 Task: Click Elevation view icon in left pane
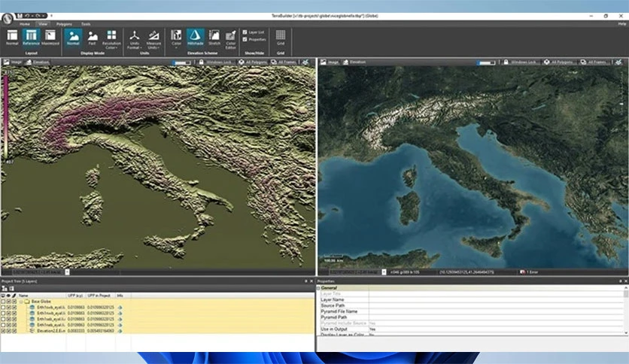[29, 62]
